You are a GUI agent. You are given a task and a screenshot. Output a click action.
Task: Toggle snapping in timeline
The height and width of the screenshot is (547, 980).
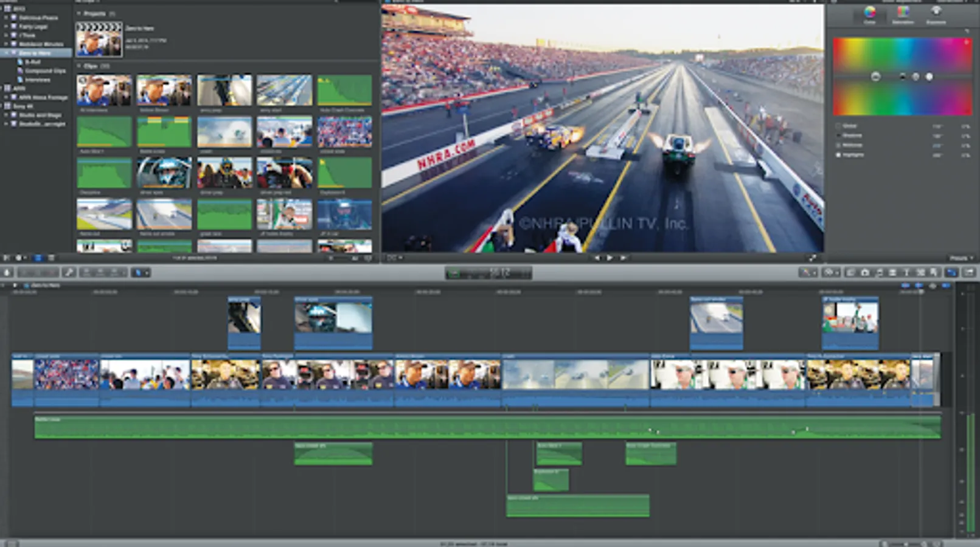[945, 285]
